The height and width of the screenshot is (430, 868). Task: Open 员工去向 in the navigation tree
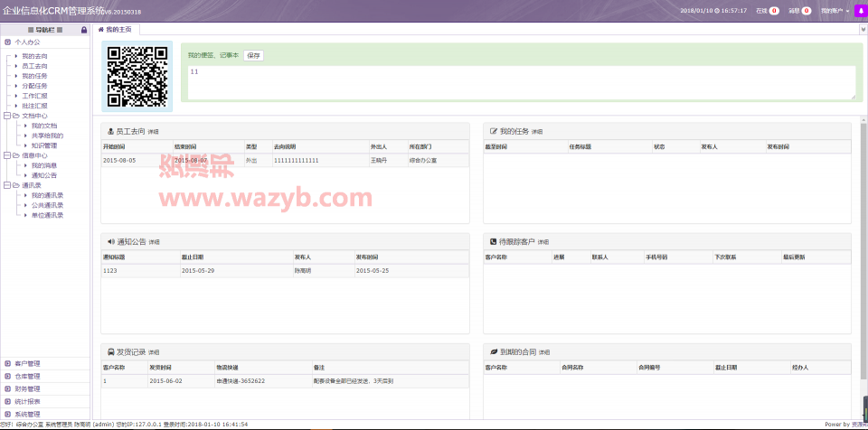pyautogui.click(x=34, y=66)
